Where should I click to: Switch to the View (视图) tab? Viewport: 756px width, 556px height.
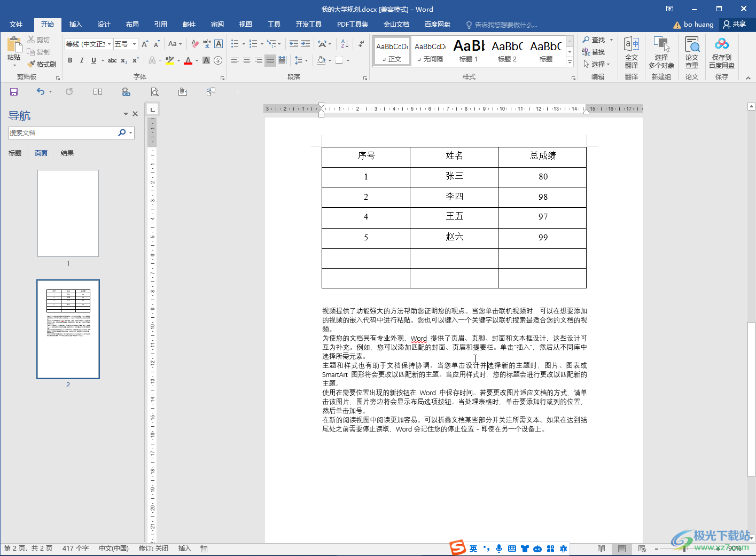point(246,25)
